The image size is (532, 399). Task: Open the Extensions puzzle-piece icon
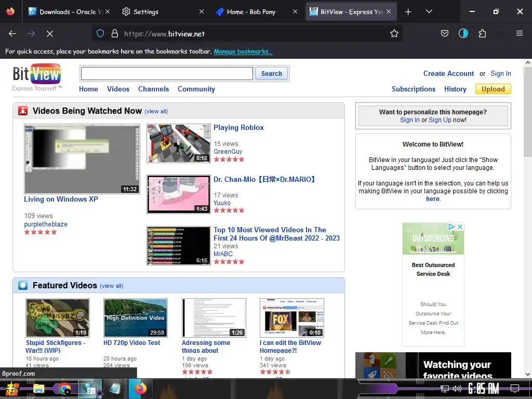tap(482, 34)
